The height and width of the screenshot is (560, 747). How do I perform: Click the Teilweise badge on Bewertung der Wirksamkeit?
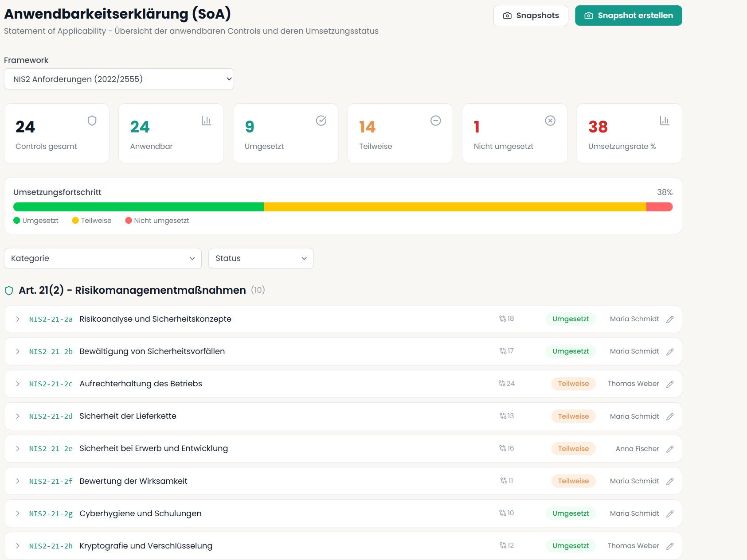coord(573,481)
